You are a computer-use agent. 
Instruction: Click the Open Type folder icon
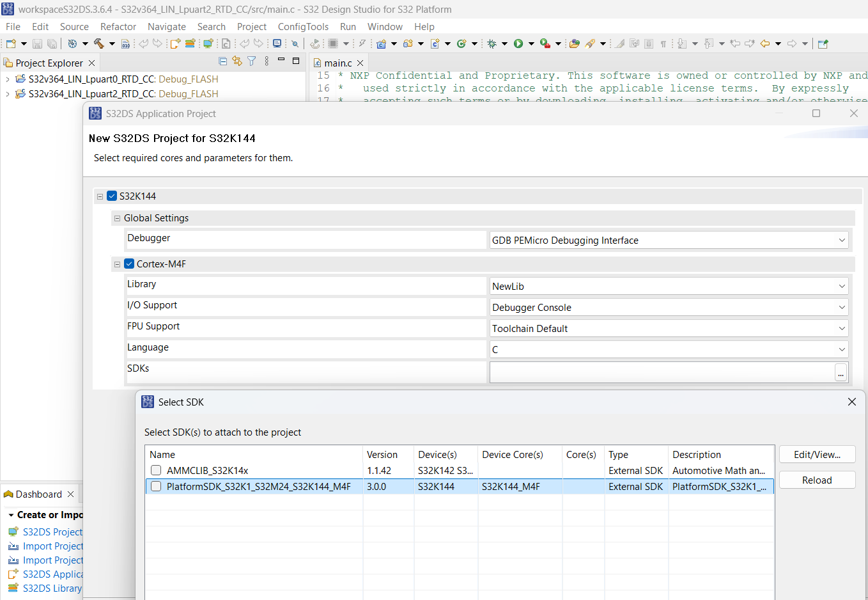coord(574,43)
